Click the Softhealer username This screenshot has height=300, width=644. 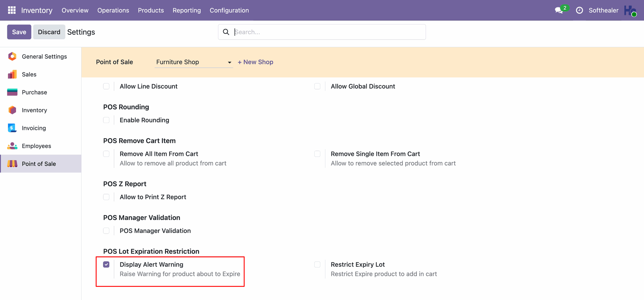tap(603, 10)
